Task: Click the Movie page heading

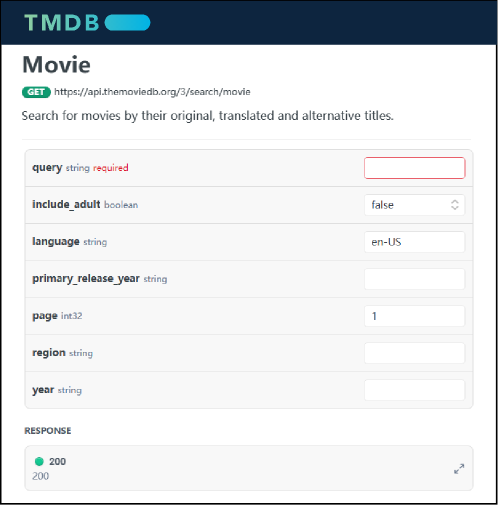Action: [56, 64]
